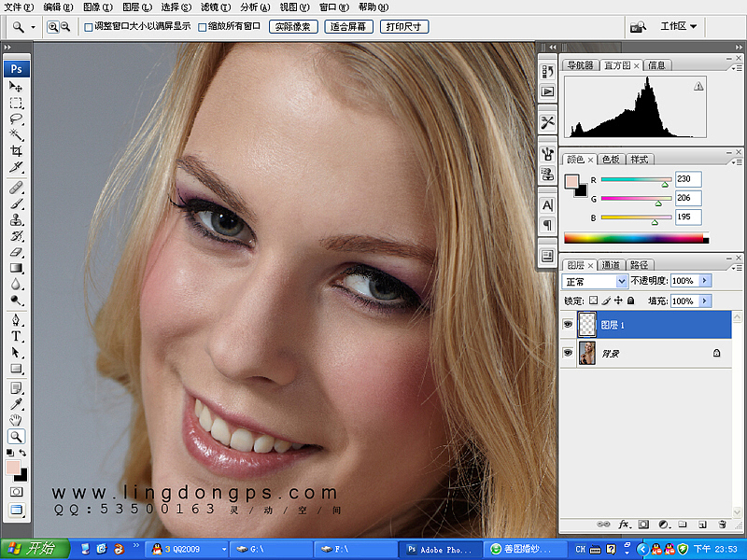Image resolution: width=747 pixels, height=560 pixels.
Task: Open layers panel options menu
Action: pos(736,268)
